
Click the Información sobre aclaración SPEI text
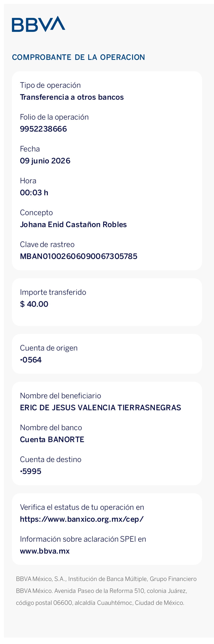tap(83, 539)
